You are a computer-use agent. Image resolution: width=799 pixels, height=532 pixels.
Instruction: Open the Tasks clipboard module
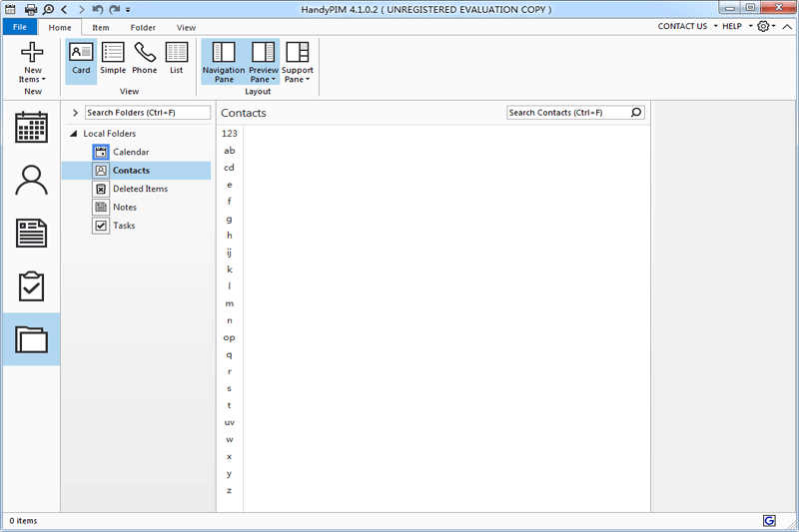click(31, 286)
